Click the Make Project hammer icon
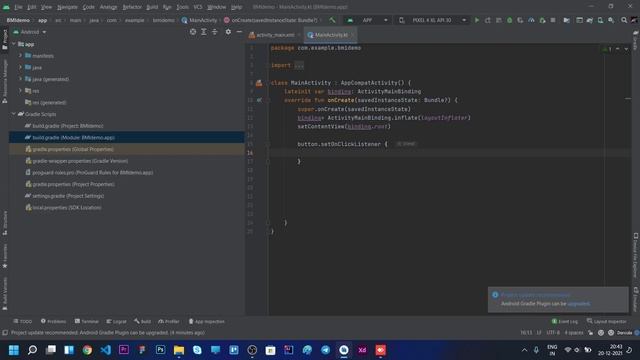Viewport: 640px width, 360px height. [332, 20]
